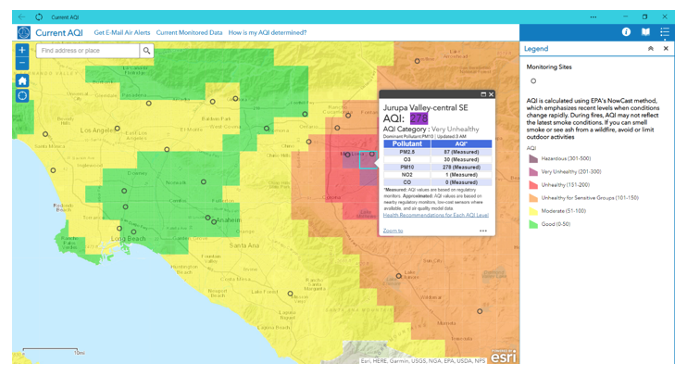Open Get E-Mail Air Alerts
Image resolution: width=686 pixels, height=374 pixels.
(x=122, y=32)
